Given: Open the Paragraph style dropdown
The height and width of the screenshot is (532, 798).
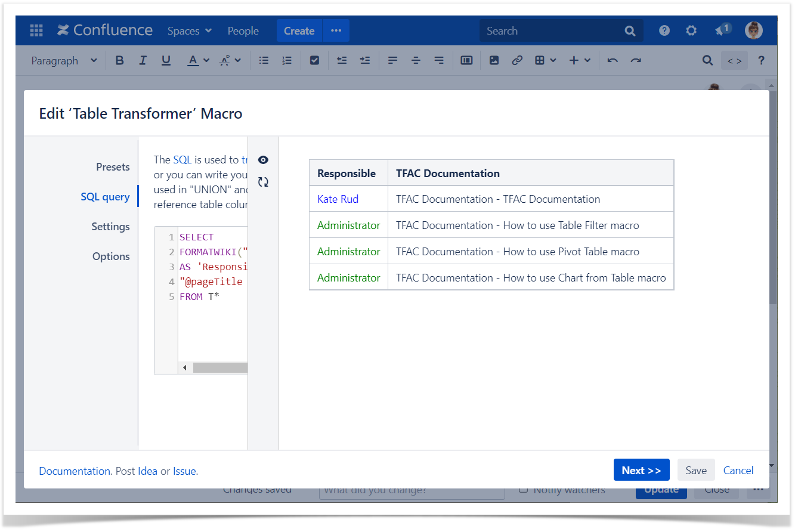Looking at the screenshot, I should [64, 60].
